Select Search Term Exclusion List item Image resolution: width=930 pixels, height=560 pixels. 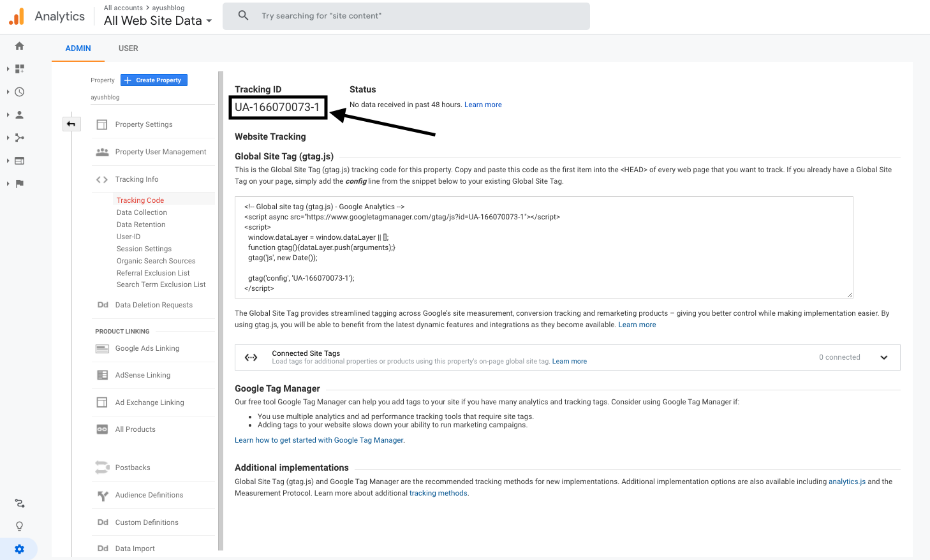(161, 284)
